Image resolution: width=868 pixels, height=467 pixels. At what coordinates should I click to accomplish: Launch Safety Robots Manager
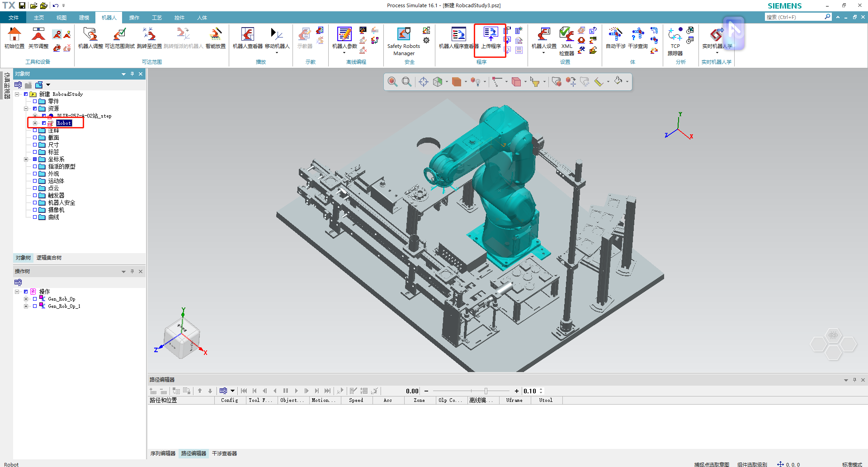404,41
